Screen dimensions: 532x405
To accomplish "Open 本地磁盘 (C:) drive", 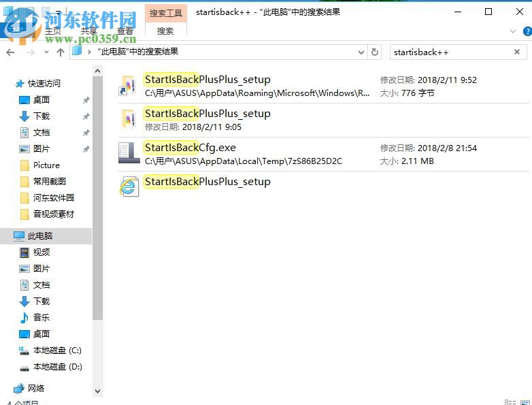I will pyautogui.click(x=57, y=351).
